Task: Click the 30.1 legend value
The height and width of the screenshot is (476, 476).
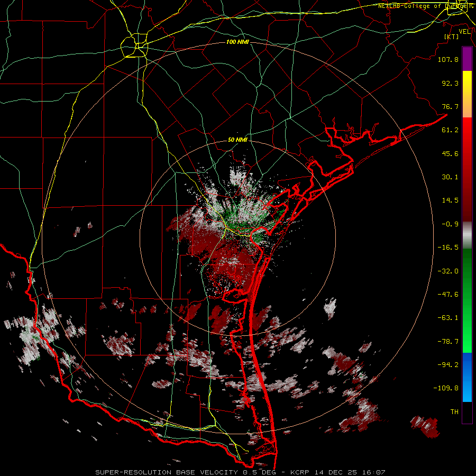Action: tap(450, 177)
